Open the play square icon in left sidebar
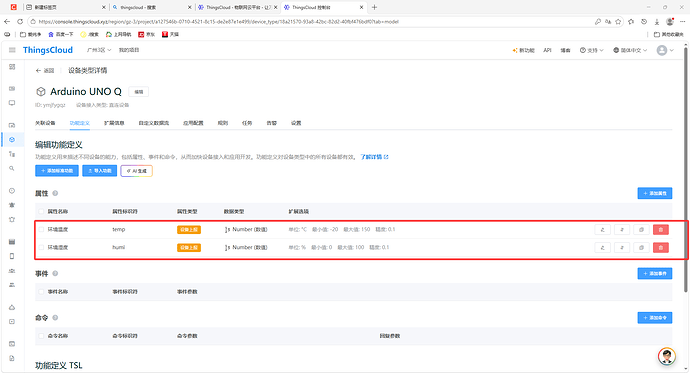690x373 pixels. pos(12,322)
